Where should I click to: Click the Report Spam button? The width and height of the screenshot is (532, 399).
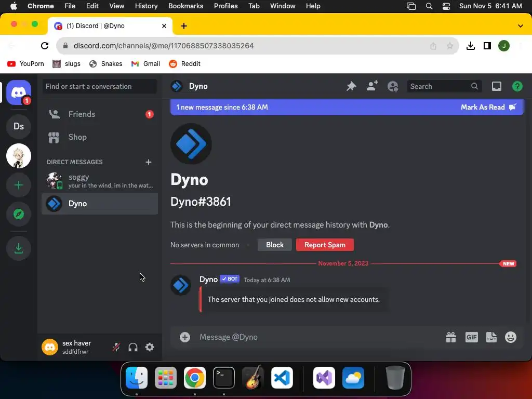point(325,245)
